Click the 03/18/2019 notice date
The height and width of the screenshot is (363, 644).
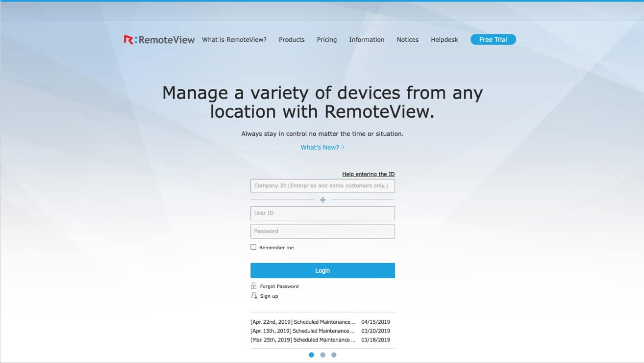click(x=376, y=340)
